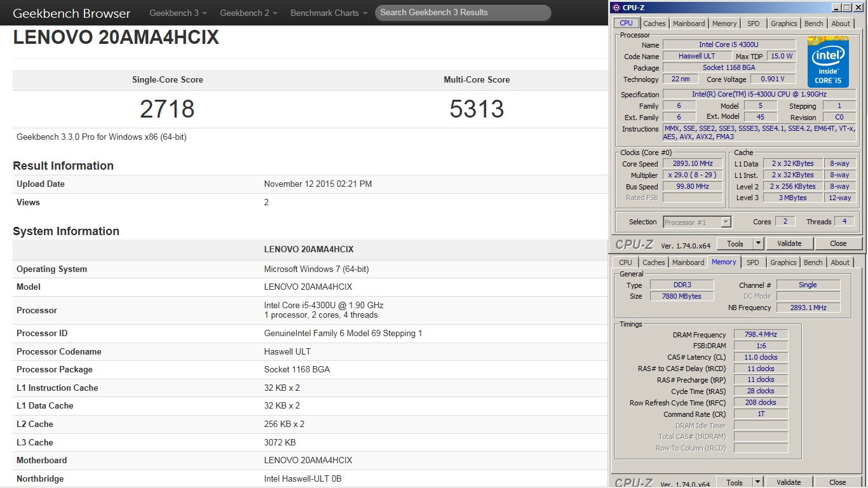Viewport: 868px width, 488px height.
Task: Click the CPU-Z title bar app icon
Action: point(616,8)
